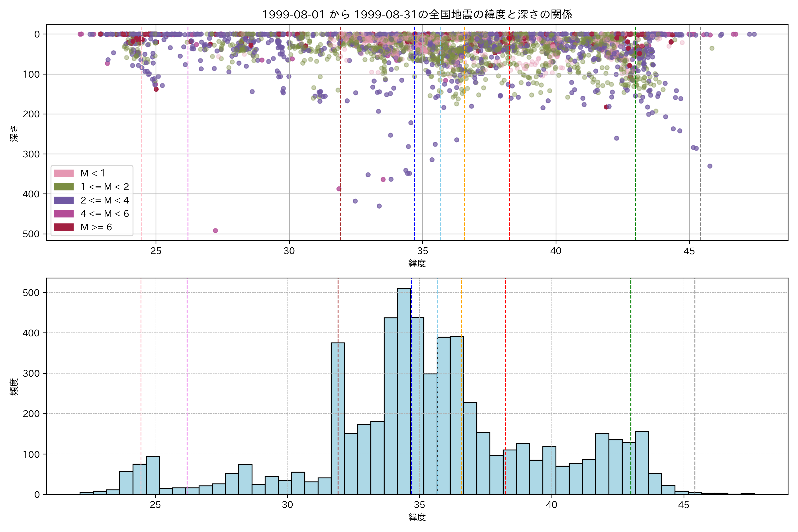Click the 緯度 x-axis label under scatter plot
Viewport: 798px width, 532px height.
417,263
